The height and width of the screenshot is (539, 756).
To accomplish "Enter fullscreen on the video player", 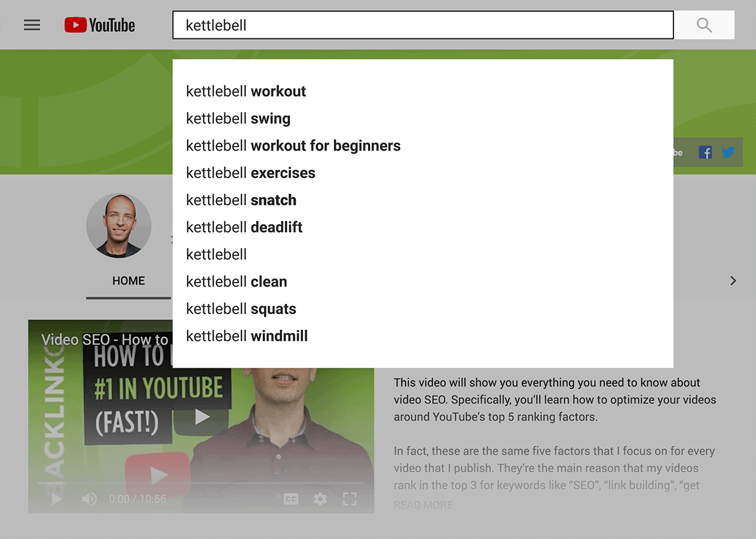I will tap(350, 499).
